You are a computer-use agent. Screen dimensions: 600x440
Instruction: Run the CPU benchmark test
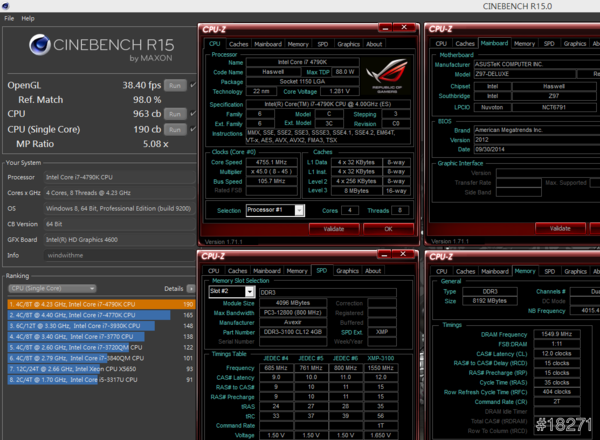173,115
